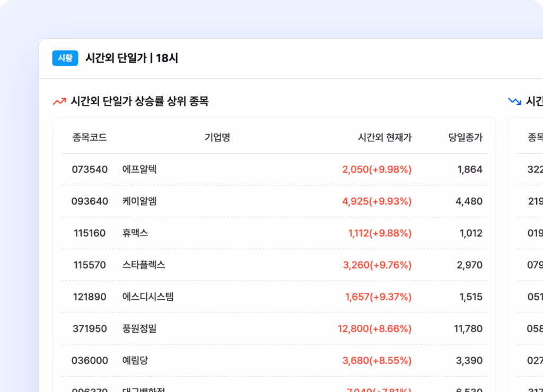Screen dimensions: 543x392
Task: Click price 2,050(+9.98%)
Action: pyautogui.click(x=377, y=170)
